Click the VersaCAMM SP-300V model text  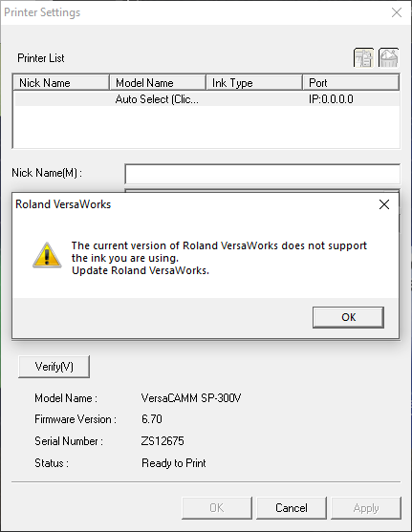(191, 397)
